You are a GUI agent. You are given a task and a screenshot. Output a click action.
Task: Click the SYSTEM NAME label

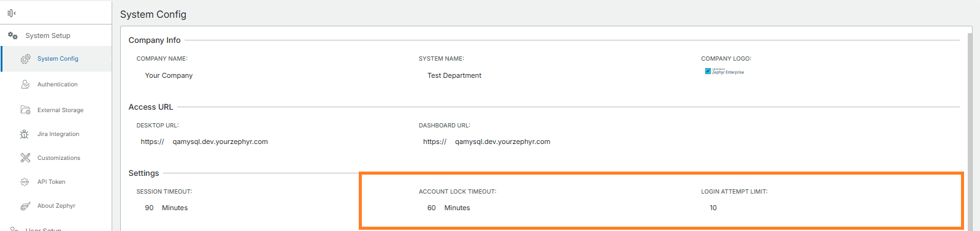tap(442, 59)
